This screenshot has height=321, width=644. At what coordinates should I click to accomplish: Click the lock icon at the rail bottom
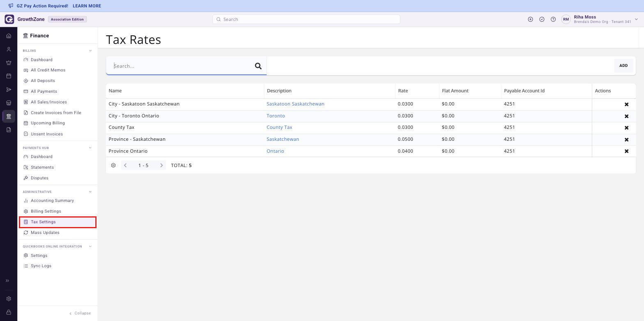tap(9, 312)
